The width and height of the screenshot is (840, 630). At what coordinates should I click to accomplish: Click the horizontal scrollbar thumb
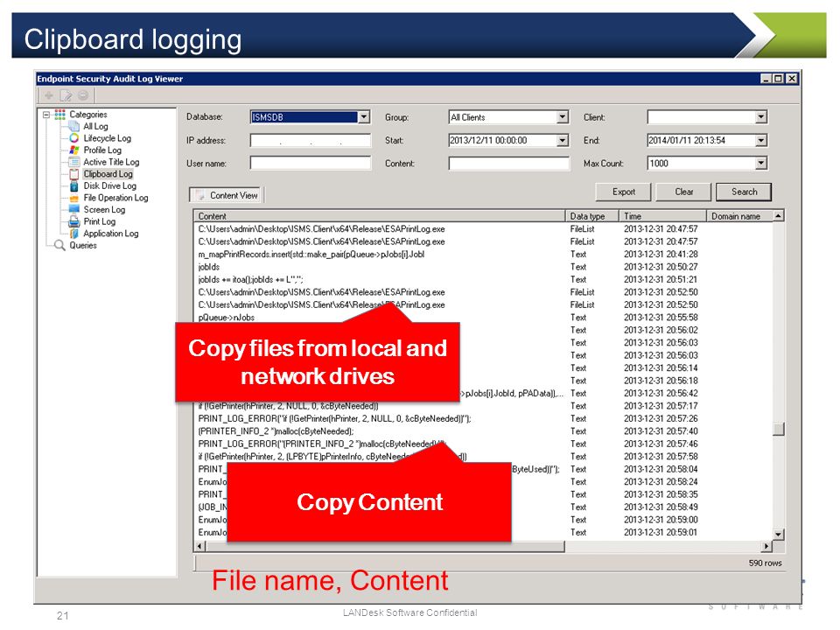click(x=385, y=546)
